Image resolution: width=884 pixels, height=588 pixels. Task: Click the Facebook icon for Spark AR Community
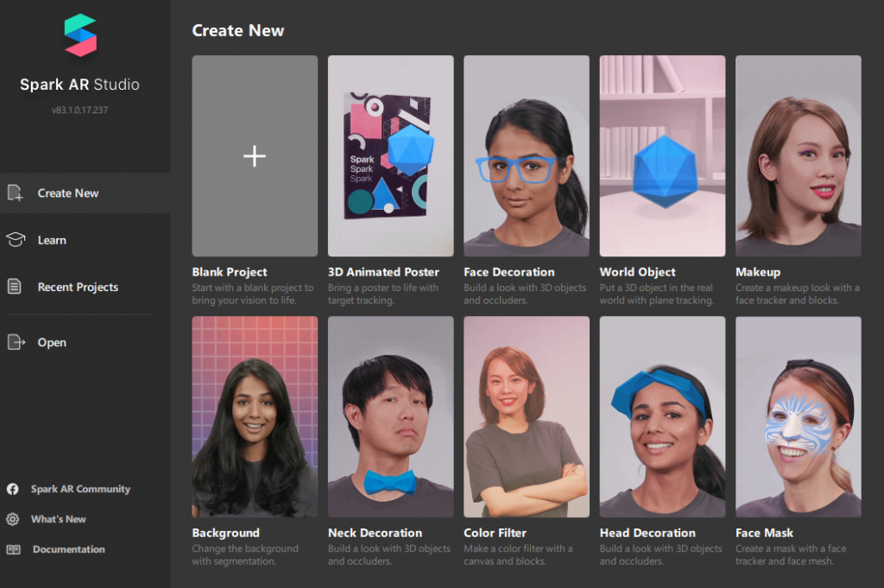[x=13, y=489]
